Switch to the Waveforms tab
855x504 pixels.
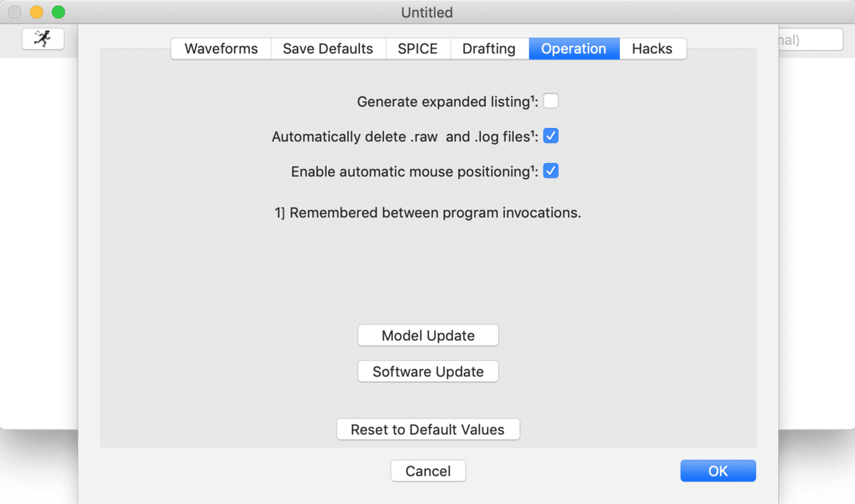pyautogui.click(x=220, y=49)
